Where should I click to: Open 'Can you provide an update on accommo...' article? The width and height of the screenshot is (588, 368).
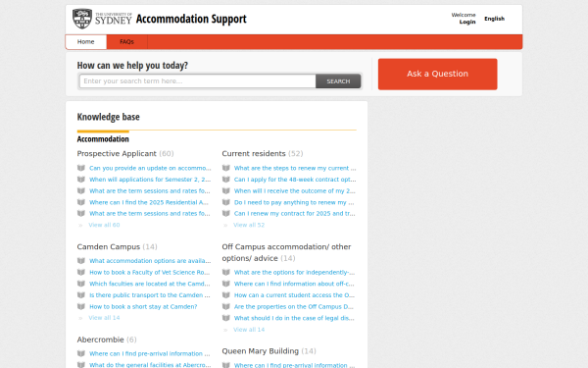click(150, 168)
